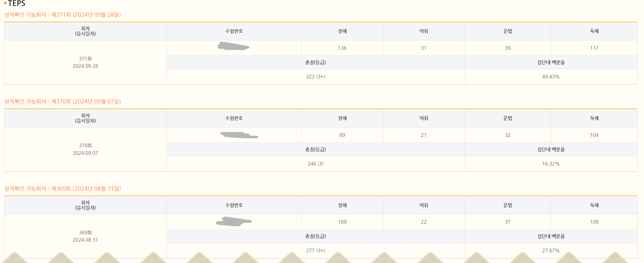644x263 pixels.
Task: Click the 청해 score of 136
Action: coord(342,48)
